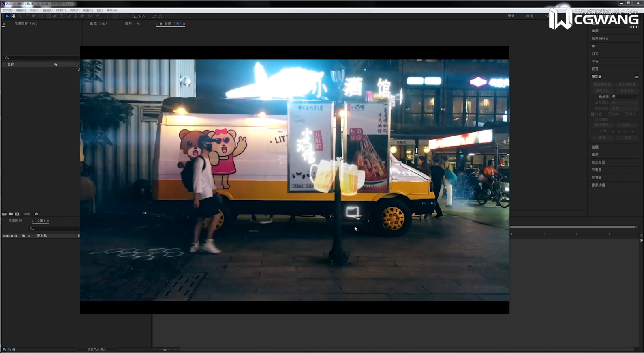Open the 当前跟踪 current track dropdown
The width and height of the screenshot is (644, 353).
624,103
